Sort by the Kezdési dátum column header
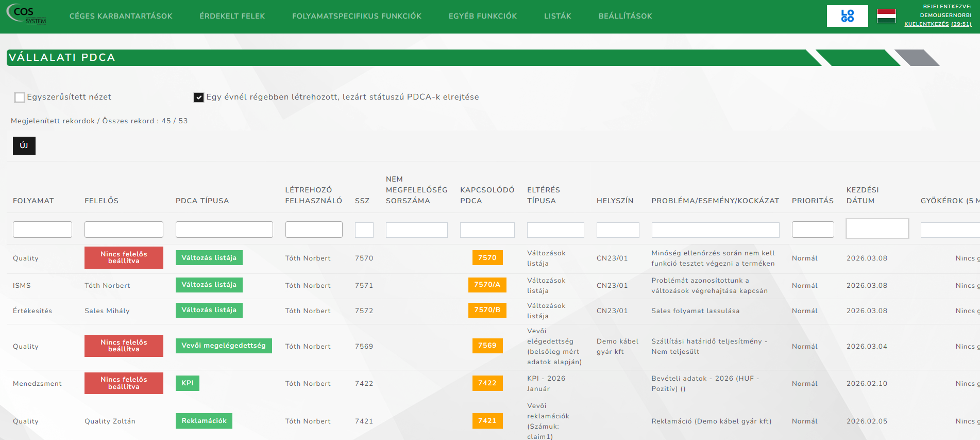The image size is (980, 440). [863, 195]
